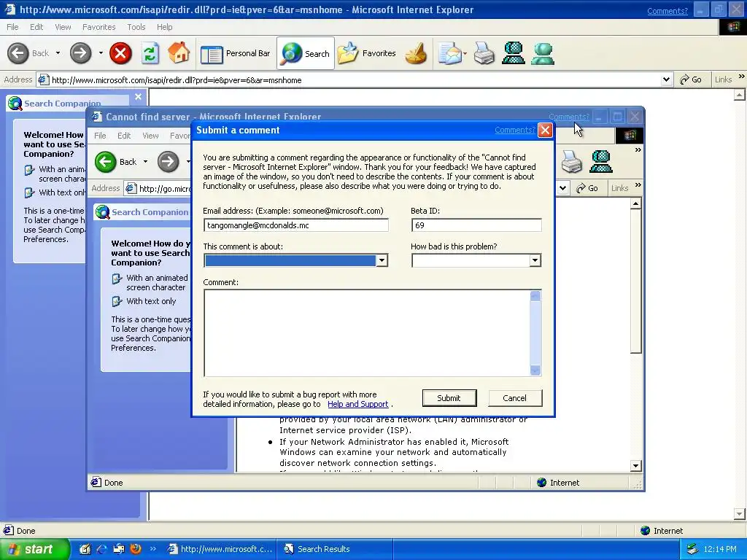Click scroll up arrow in Cannot find server page
The image size is (747, 560).
pyautogui.click(x=635, y=204)
